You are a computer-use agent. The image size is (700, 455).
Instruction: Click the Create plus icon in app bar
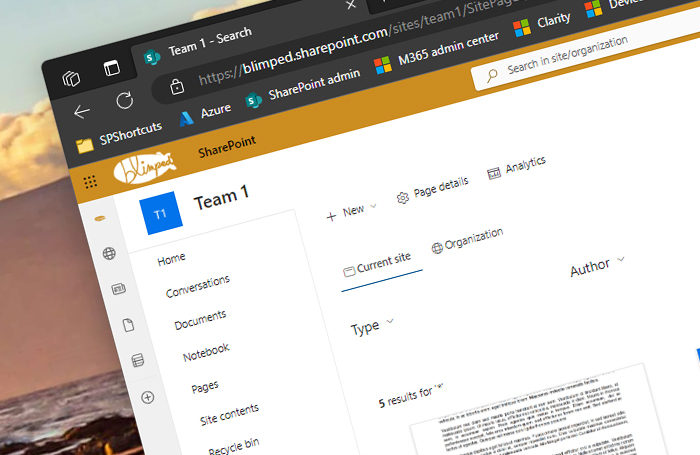(x=148, y=397)
